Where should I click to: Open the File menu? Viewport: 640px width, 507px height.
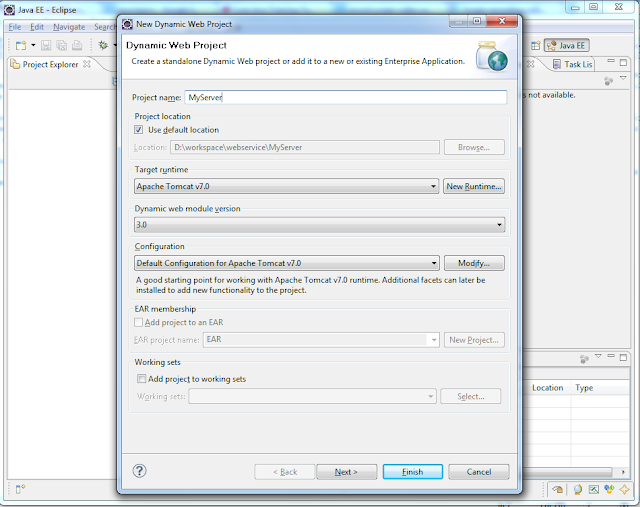pyautogui.click(x=15, y=27)
